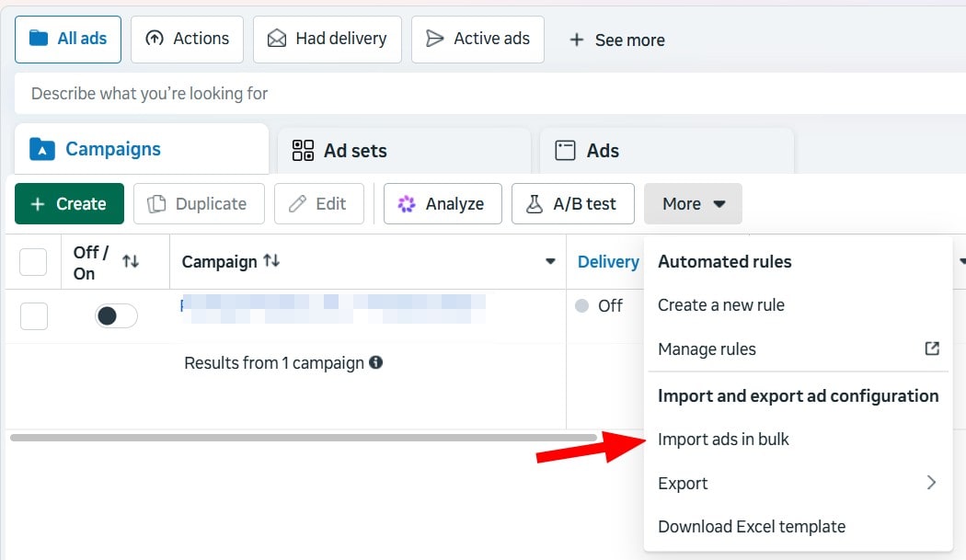Switch to the Campaigns tab
This screenshot has width=966, height=560.
(x=142, y=149)
